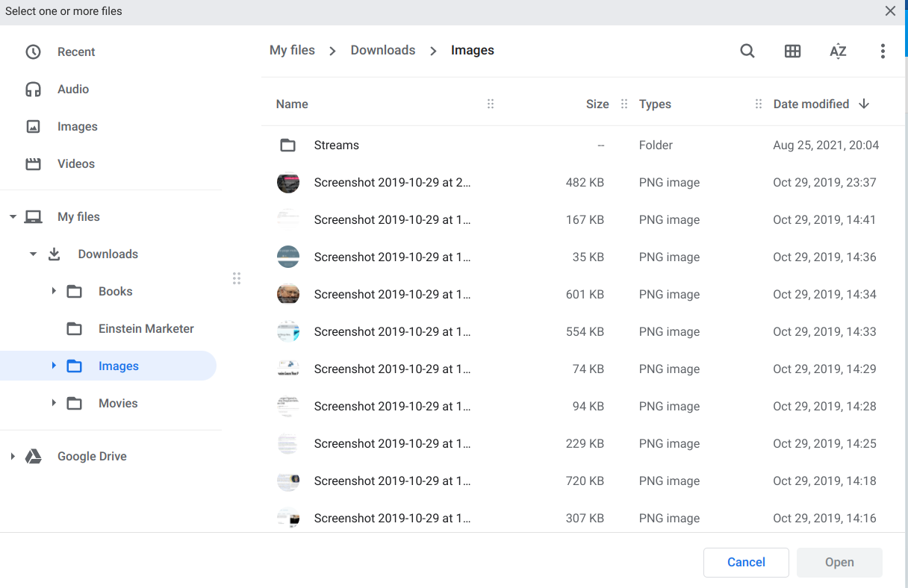Open the three-dot more menu
Image resolution: width=908 pixels, height=588 pixels.
click(x=883, y=51)
